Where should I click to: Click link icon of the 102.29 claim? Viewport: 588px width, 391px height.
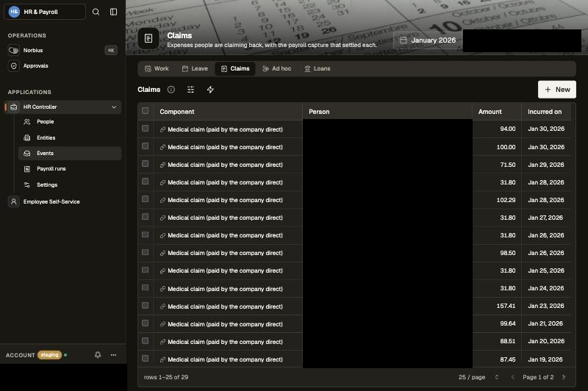162,200
